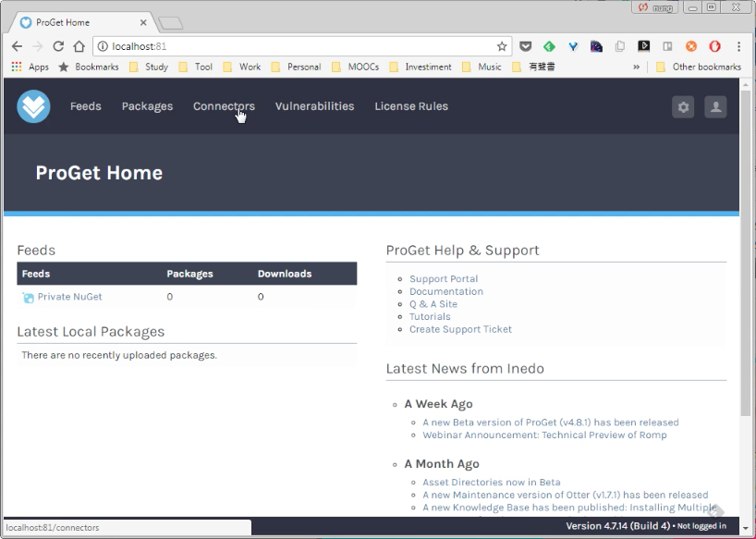Click the Not logged in status text
This screenshot has height=539, width=756.
[x=701, y=526]
